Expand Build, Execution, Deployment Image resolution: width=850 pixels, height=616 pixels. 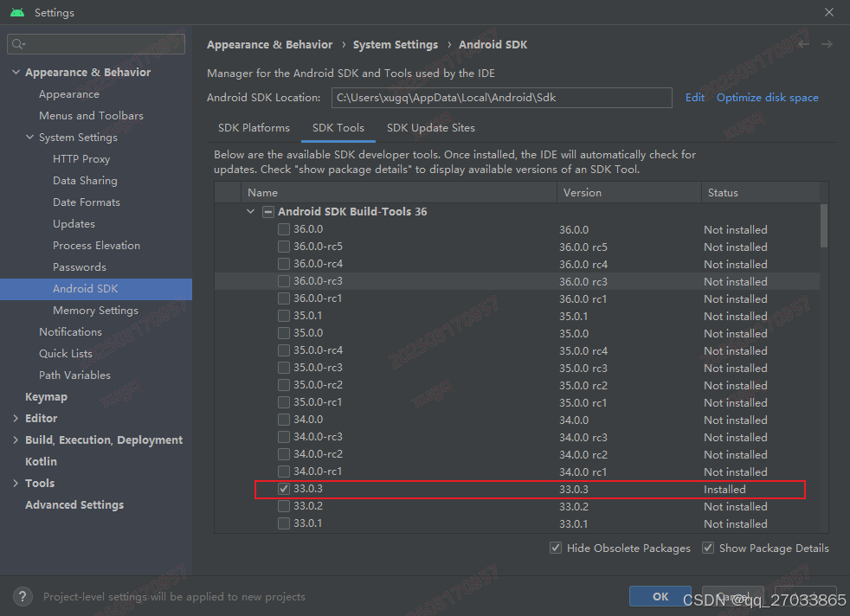[15, 440]
